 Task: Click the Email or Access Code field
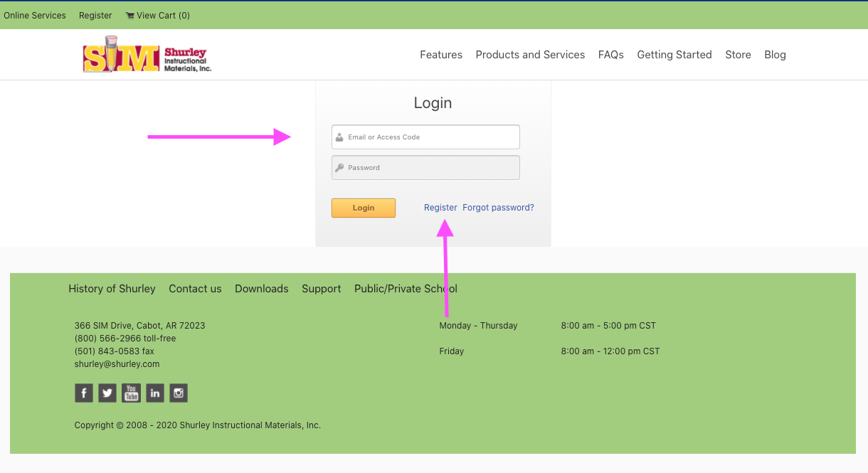pyautogui.click(x=425, y=137)
